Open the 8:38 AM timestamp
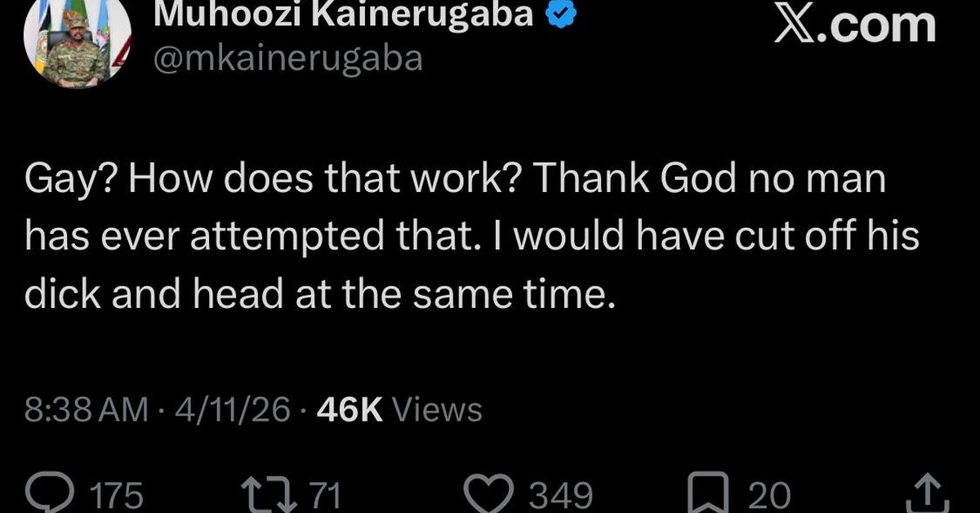This screenshot has width=980, height=513. [x=87, y=409]
